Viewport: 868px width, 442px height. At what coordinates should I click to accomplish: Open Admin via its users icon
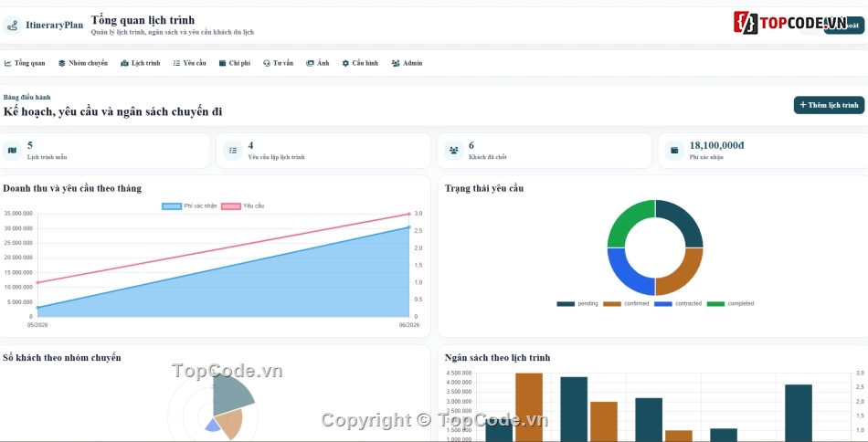coord(396,63)
